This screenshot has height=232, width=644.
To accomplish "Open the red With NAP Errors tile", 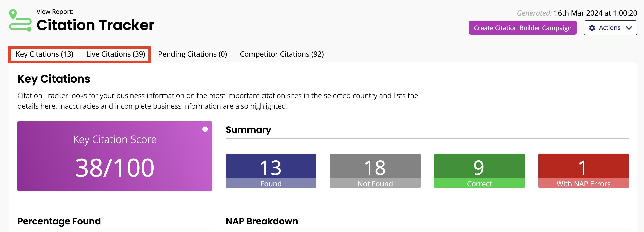I will point(583,171).
